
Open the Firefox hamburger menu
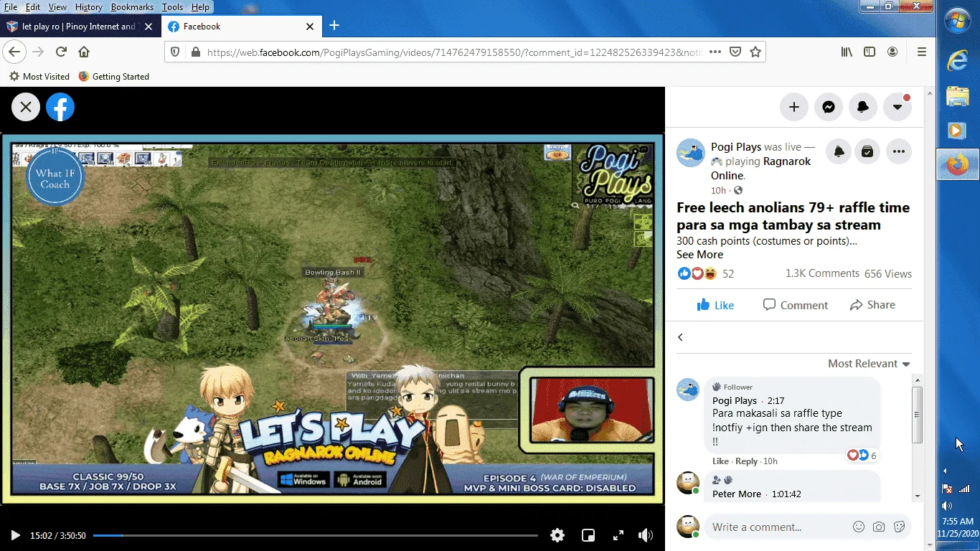click(x=922, y=52)
